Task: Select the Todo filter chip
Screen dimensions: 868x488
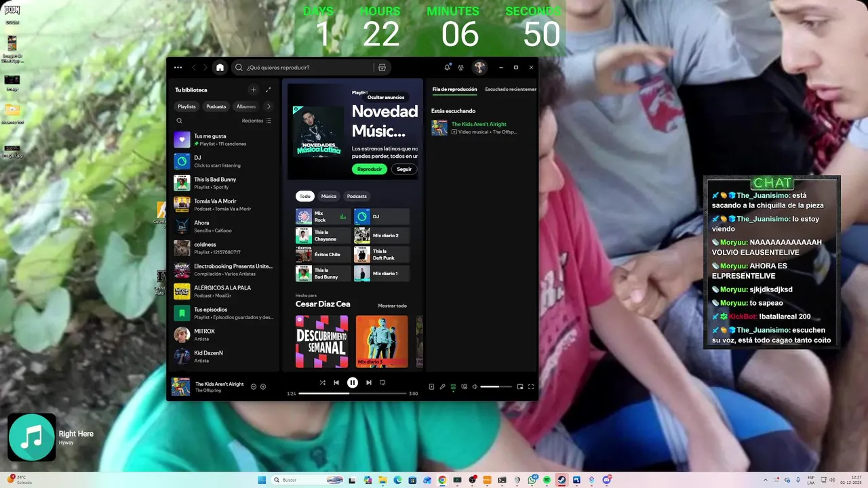Action: [x=305, y=196]
